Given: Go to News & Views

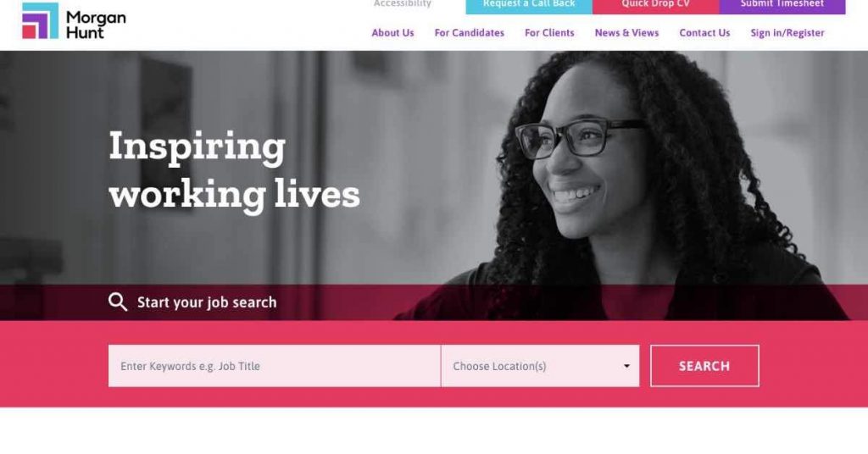Looking at the screenshot, I should (x=626, y=33).
